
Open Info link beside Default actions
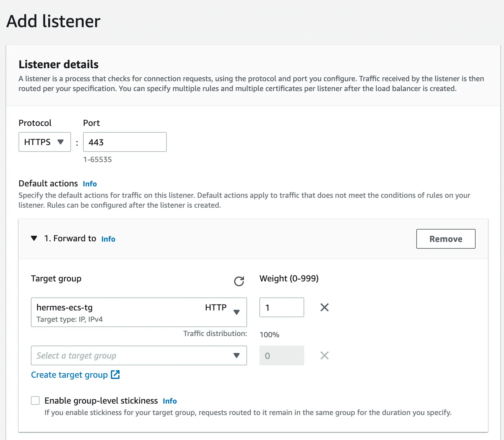coord(90,184)
